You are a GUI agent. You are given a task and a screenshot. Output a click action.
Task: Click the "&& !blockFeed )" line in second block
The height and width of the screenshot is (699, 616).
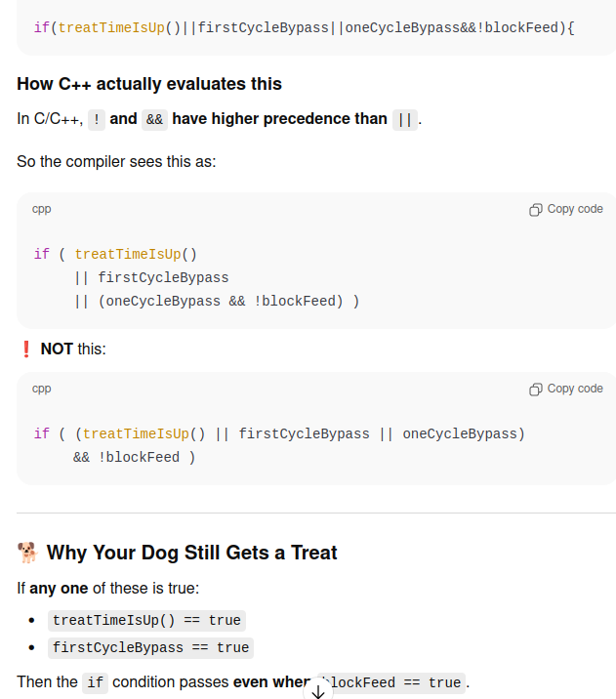[134, 457]
